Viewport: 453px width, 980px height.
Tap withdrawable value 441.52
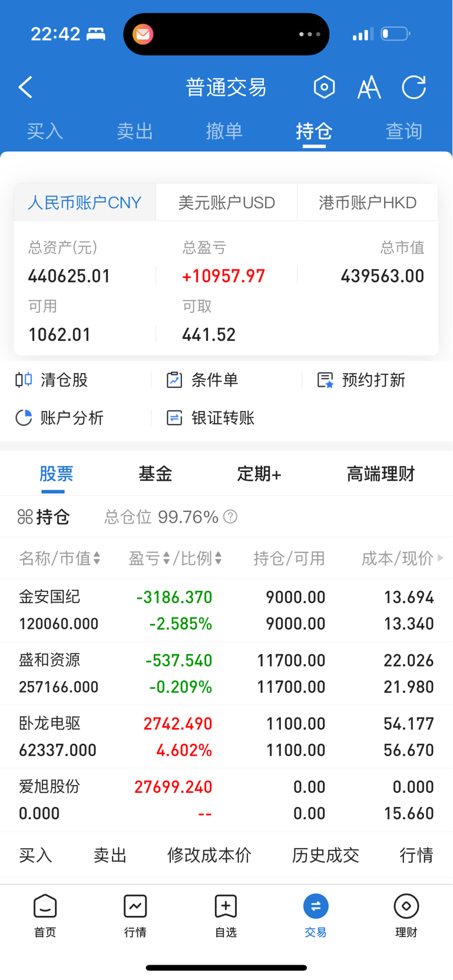[209, 335]
